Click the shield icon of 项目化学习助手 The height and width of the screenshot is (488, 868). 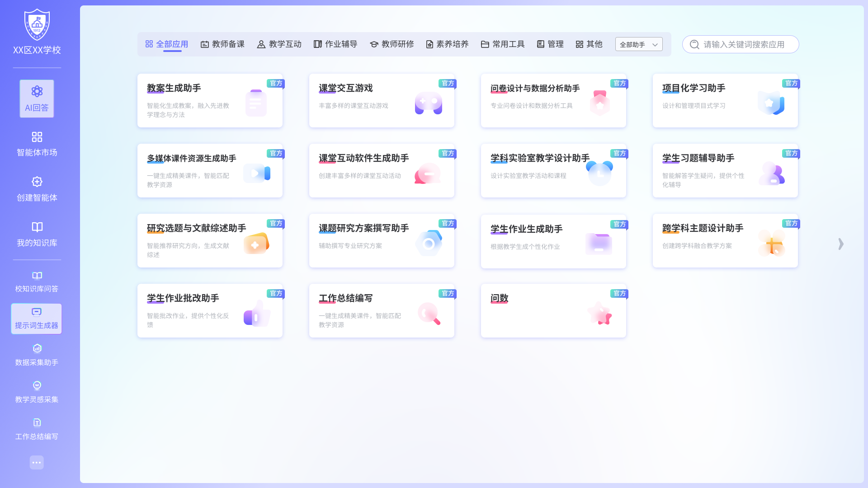pyautogui.click(x=771, y=103)
